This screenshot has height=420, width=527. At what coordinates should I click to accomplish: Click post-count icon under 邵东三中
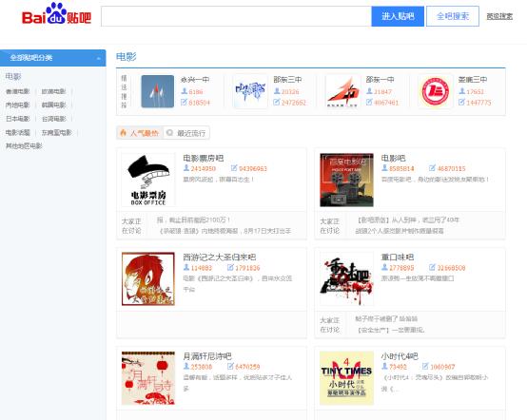click(x=277, y=102)
